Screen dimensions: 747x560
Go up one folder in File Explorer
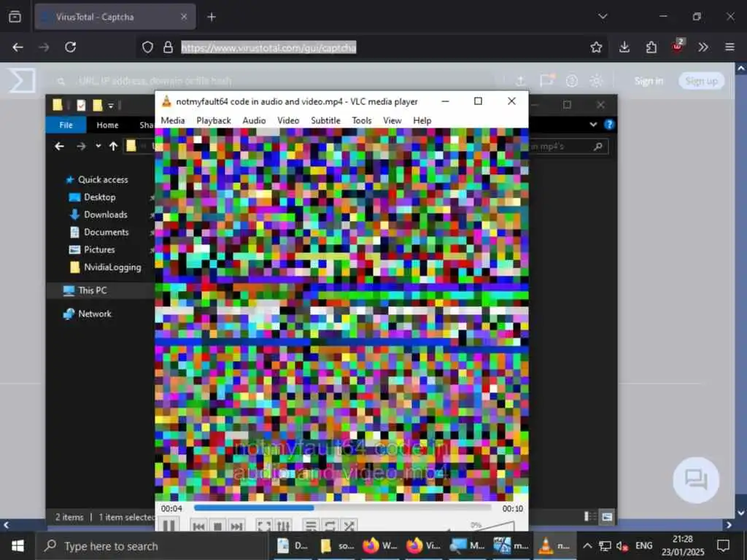pos(113,146)
